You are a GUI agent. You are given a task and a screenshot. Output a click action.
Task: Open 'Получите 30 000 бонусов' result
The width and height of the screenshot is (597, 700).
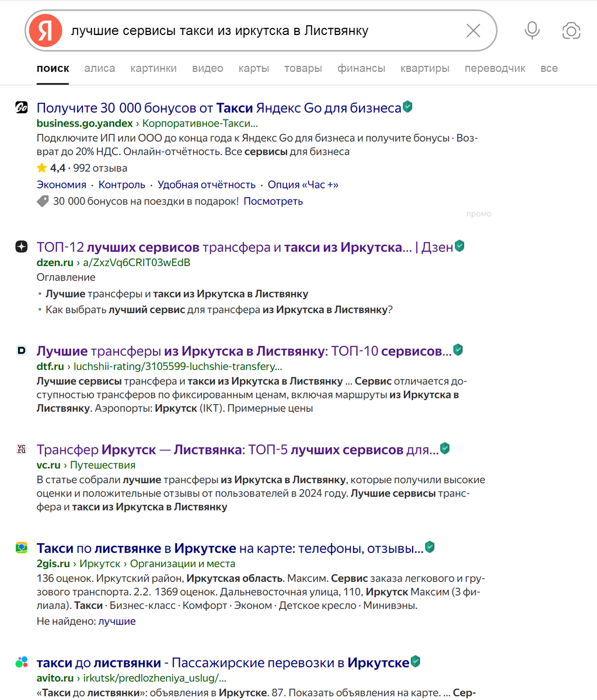pyautogui.click(x=219, y=107)
